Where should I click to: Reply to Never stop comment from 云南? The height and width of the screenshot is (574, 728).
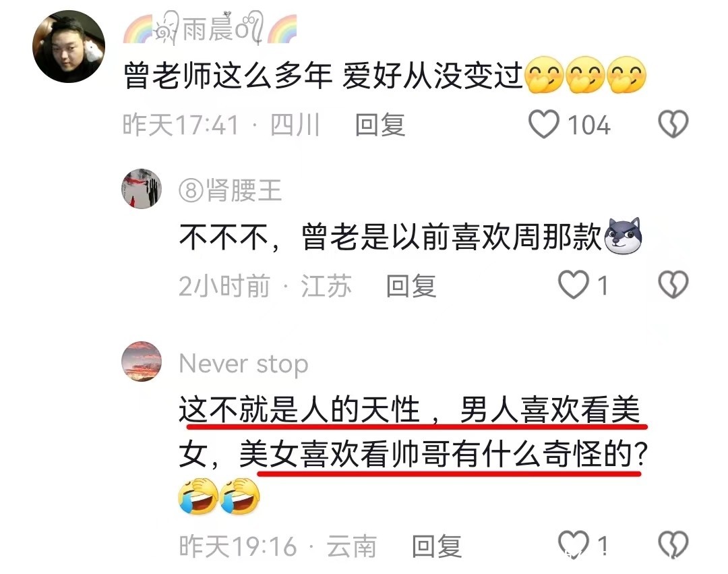(x=437, y=546)
